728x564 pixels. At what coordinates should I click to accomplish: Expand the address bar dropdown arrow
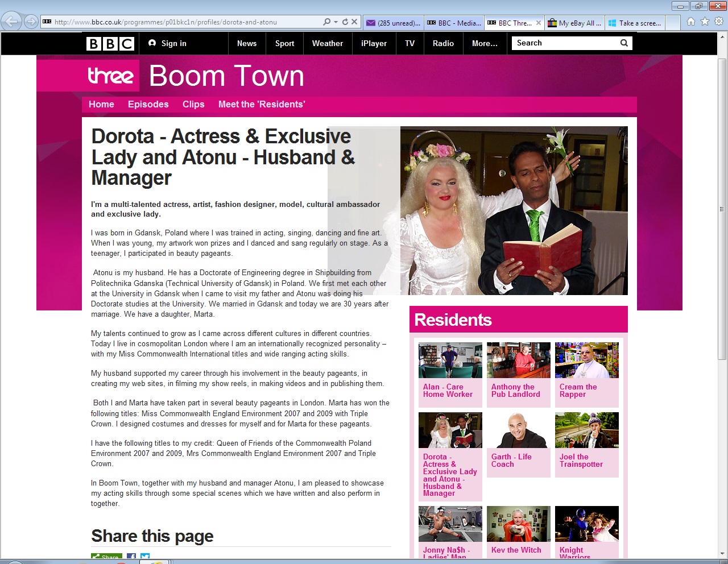336,22
